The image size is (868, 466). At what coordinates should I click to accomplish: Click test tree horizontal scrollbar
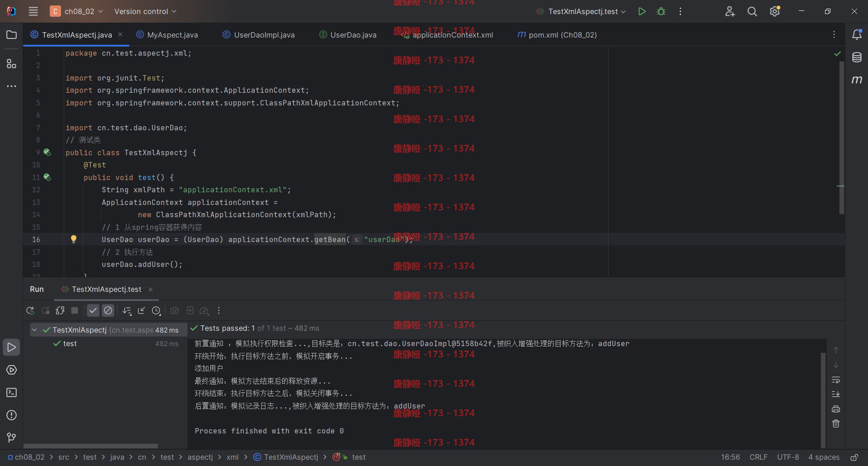90,446
